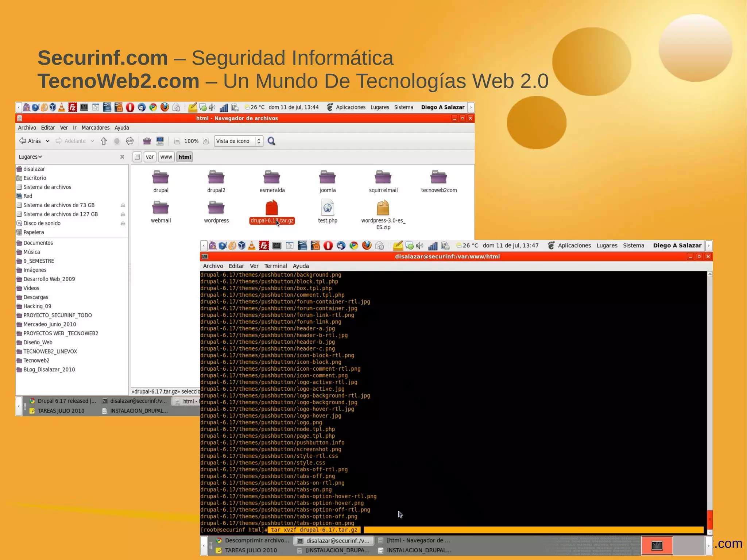The image size is (747, 560).
Task: Select the drupal folder icon
Action: [160, 178]
